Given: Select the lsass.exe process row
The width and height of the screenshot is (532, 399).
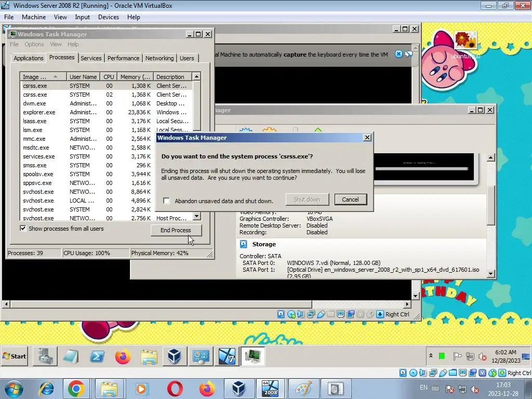Looking at the screenshot, I should [106, 121].
